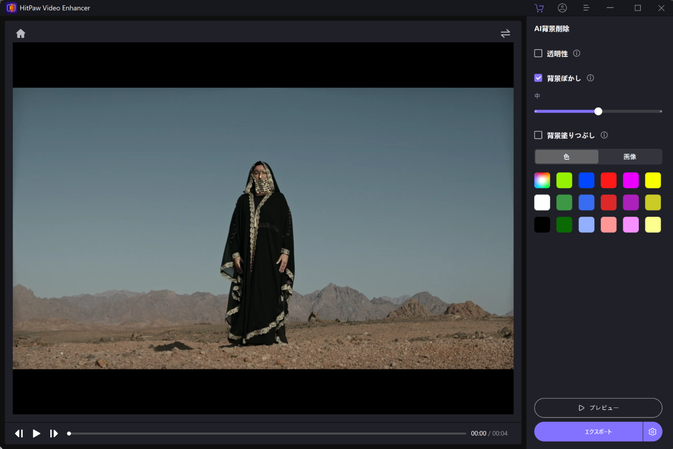Play the video with the play button

coord(37,433)
